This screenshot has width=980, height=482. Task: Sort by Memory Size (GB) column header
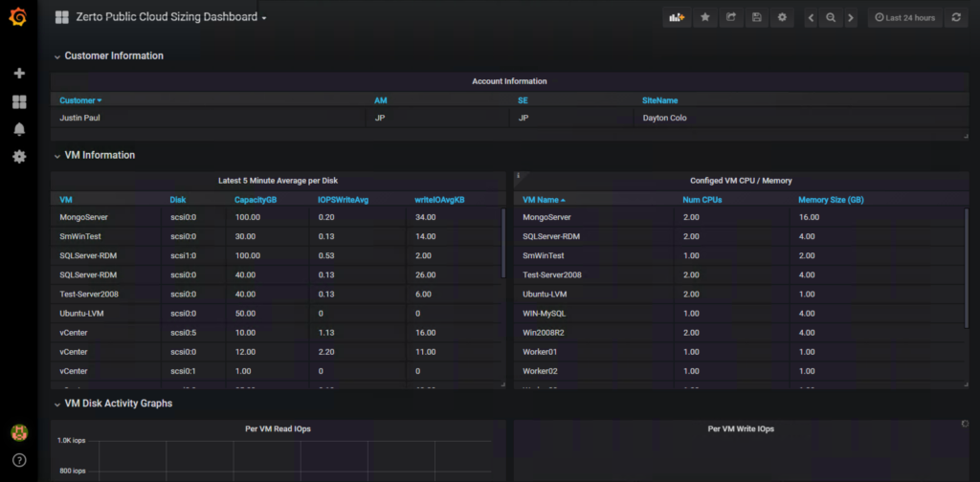point(831,200)
